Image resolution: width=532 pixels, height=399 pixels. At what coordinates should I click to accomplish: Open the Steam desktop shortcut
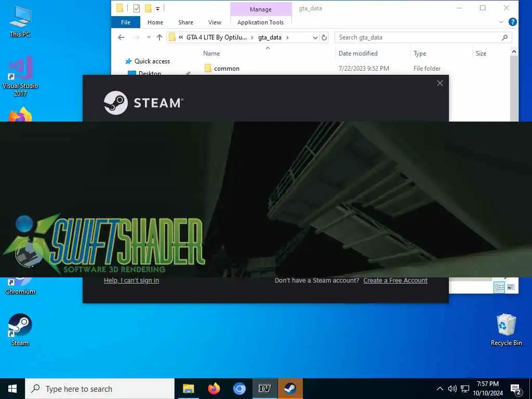[20, 329]
